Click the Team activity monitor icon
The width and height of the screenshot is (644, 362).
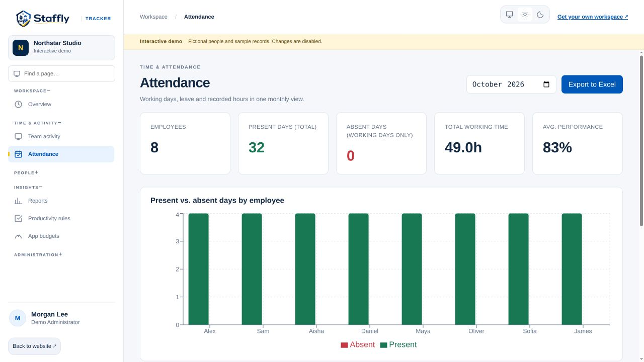click(18, 136)
